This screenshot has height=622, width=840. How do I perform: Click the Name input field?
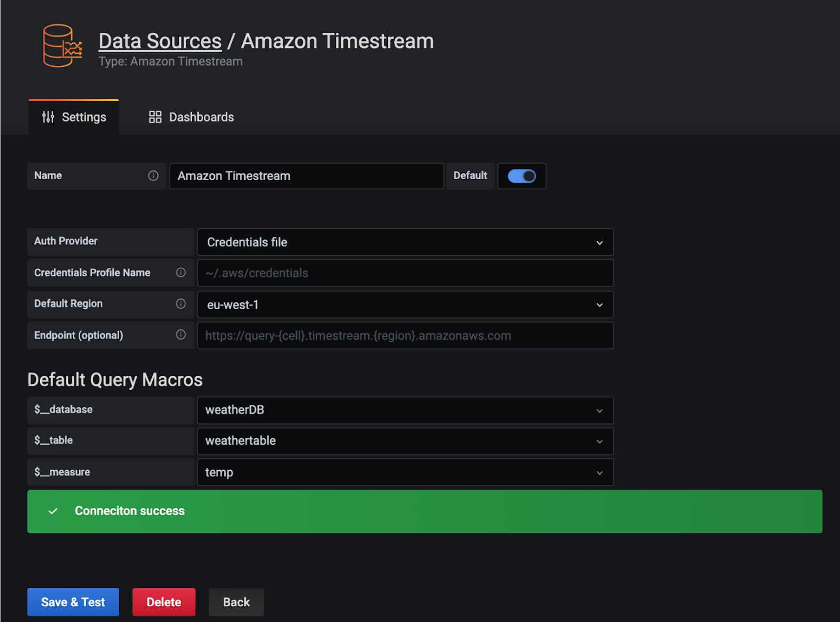307,176
